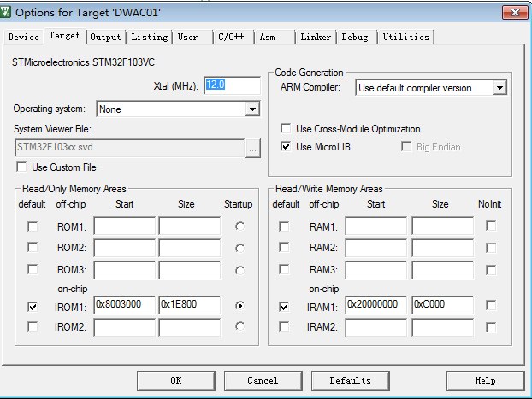
Task: Enable Use Cross-Module Optimization
Action: tap(286, 129)
